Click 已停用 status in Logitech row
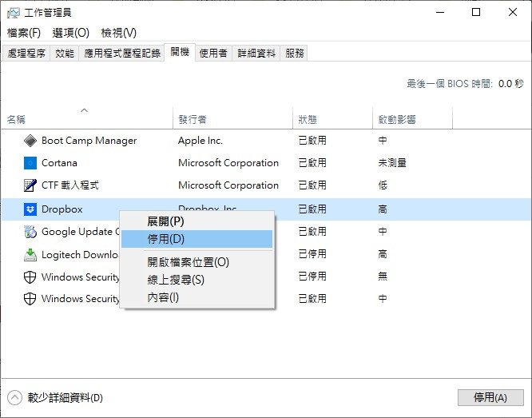 [x=312, y=254]
